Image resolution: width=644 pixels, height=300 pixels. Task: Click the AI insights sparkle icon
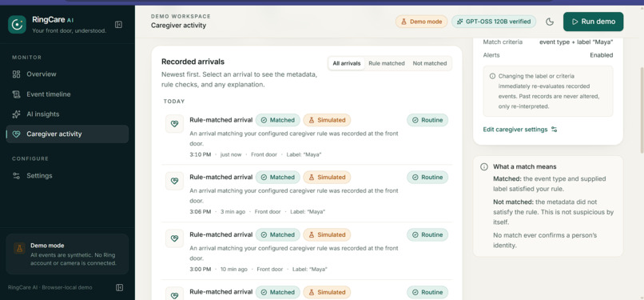[x=17, y=114]
